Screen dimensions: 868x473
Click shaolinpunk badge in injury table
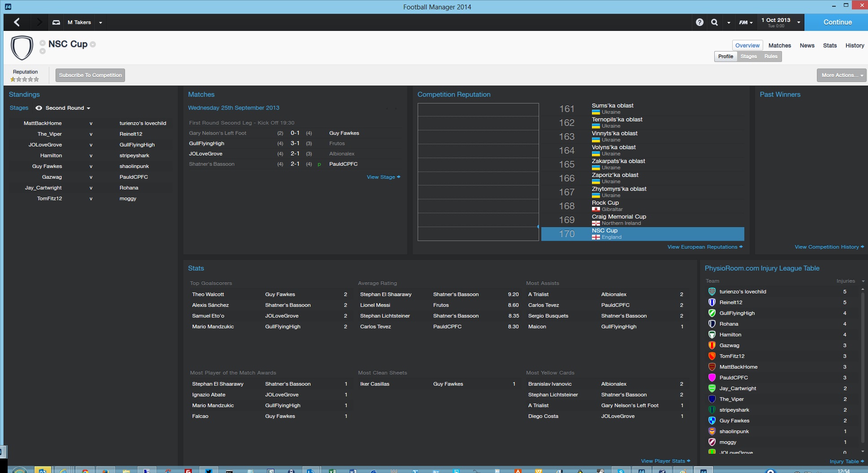(x=712, y=431)
